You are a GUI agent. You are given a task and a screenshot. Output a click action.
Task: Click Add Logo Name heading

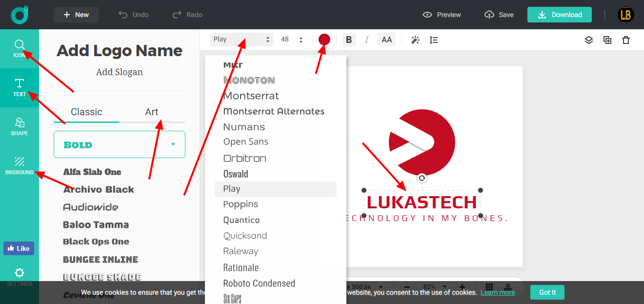pyautogui.click(x=120, y=51)
